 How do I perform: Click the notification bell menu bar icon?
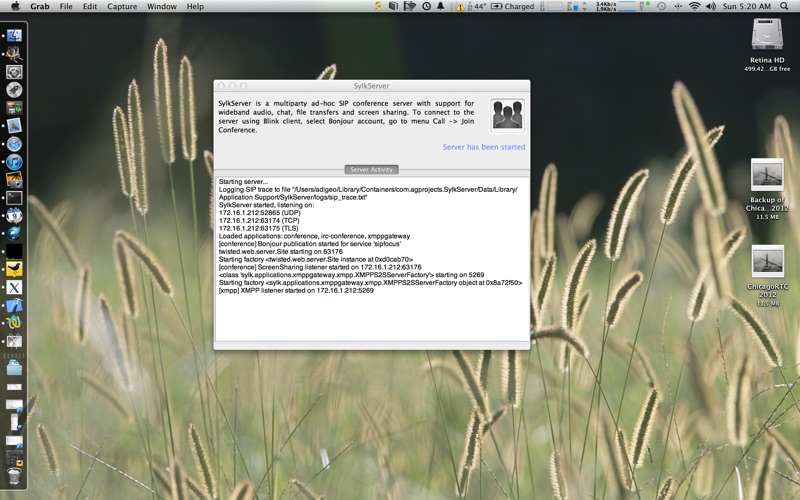pyautogui.click(x=441, y=6)
